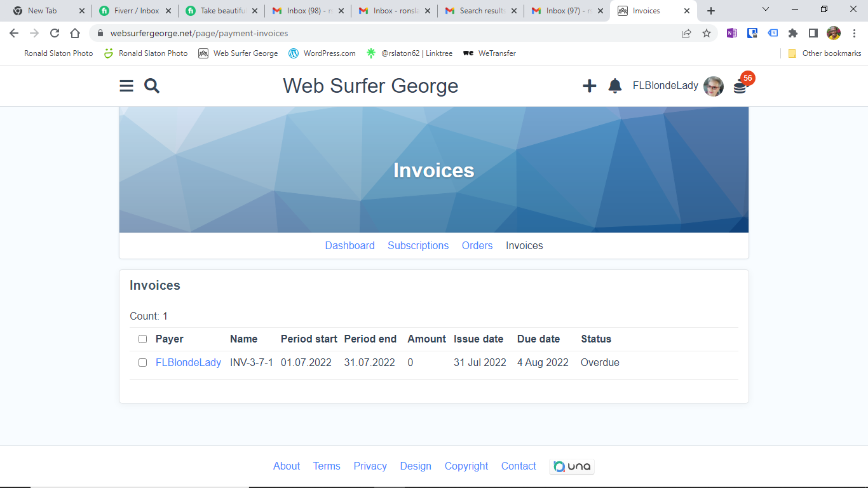Click the site search magnifier icon
This screenshot has height=488, width=868.
tap(152, 86)
